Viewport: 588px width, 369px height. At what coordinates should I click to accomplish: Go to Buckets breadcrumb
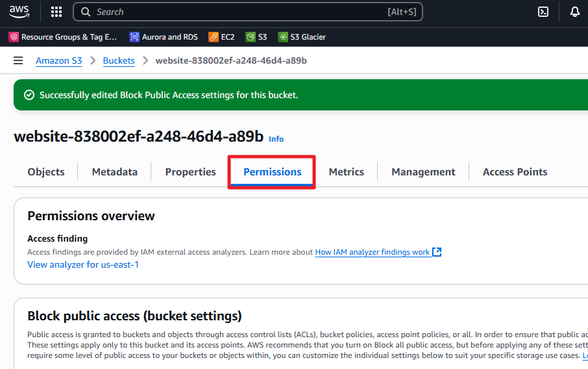pos(119,60)
